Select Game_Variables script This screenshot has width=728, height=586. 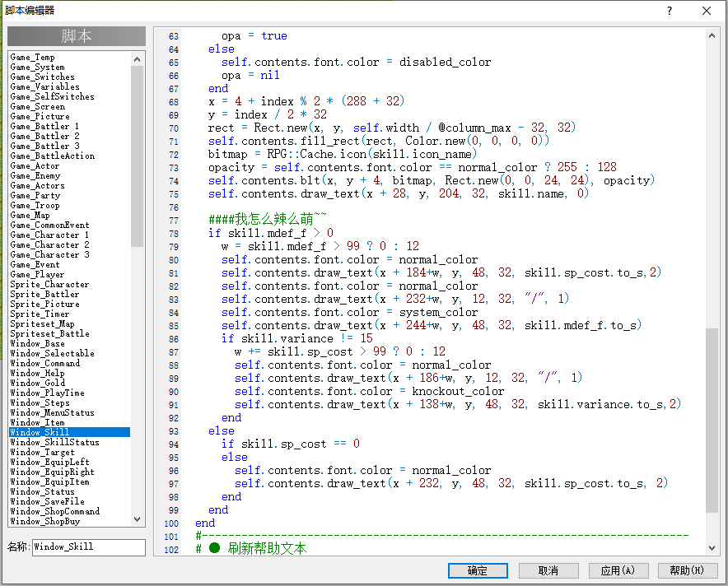pyautogui.click(x=44, y=86)
